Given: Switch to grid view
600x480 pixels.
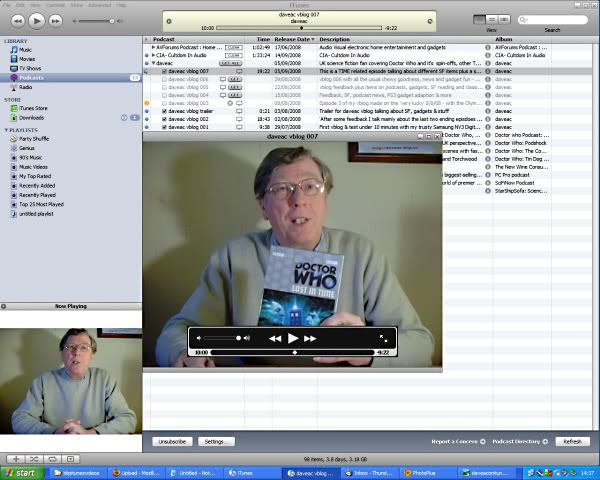Looking at the screenshot, I should [492, 20].
